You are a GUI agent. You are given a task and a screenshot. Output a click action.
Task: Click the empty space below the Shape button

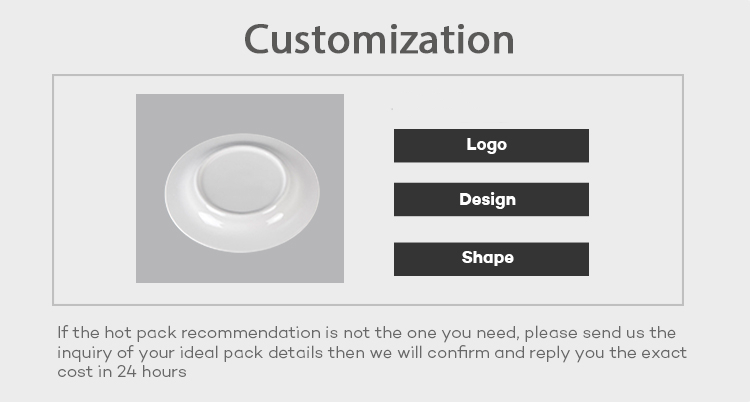coord(491,290)
